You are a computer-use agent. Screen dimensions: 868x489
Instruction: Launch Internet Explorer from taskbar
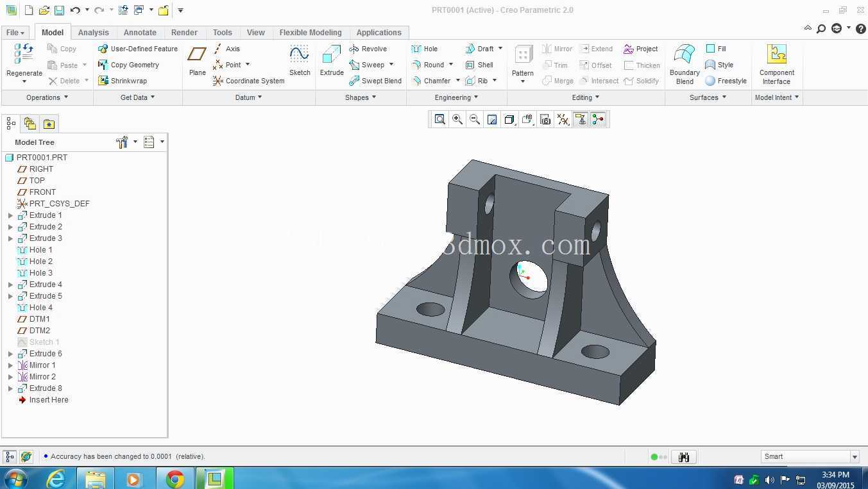(56, 478)
